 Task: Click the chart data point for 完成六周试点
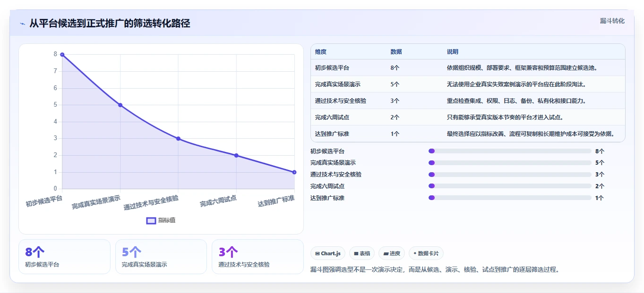pyautogui.click(x=236, y=155)
